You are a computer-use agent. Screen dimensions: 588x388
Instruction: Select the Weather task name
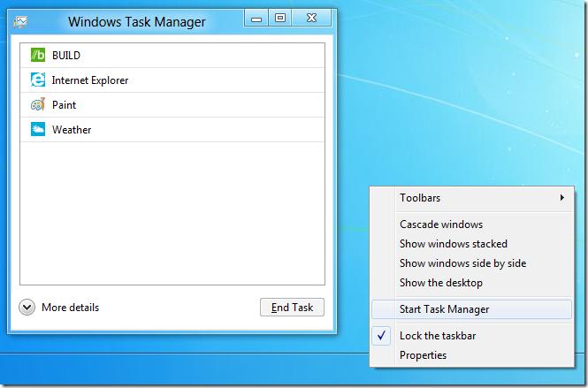pyautogui.click(x=72, y=130)
